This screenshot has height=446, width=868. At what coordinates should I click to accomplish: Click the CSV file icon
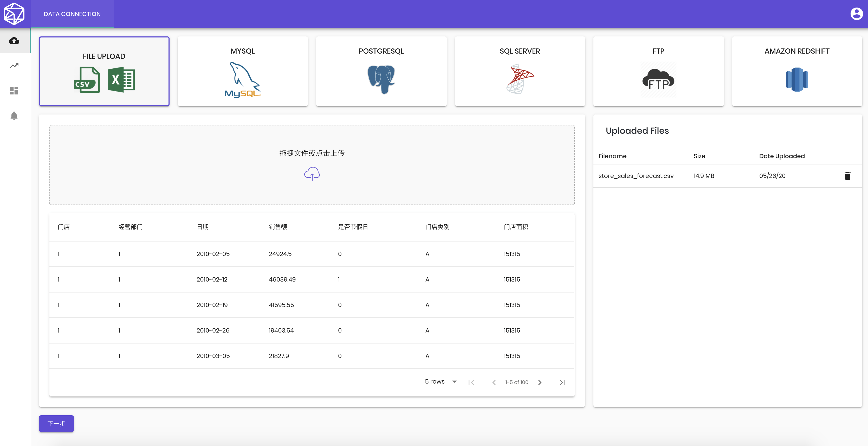pos(87,80)
